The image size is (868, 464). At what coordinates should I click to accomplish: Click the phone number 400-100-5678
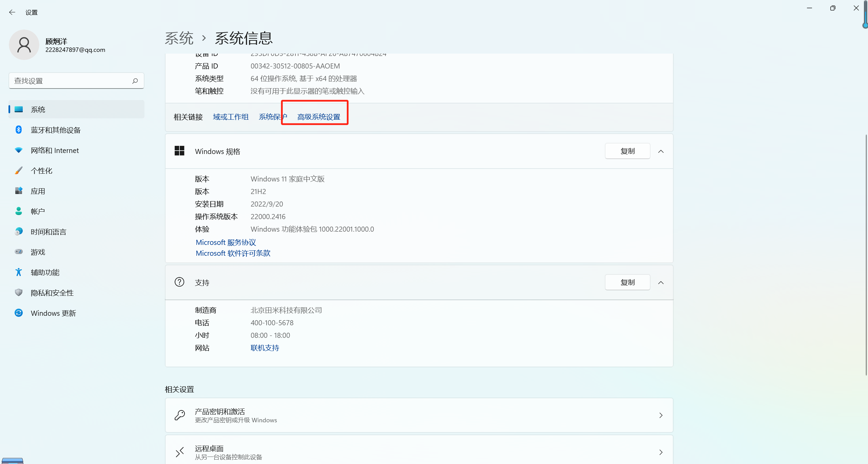272,323
